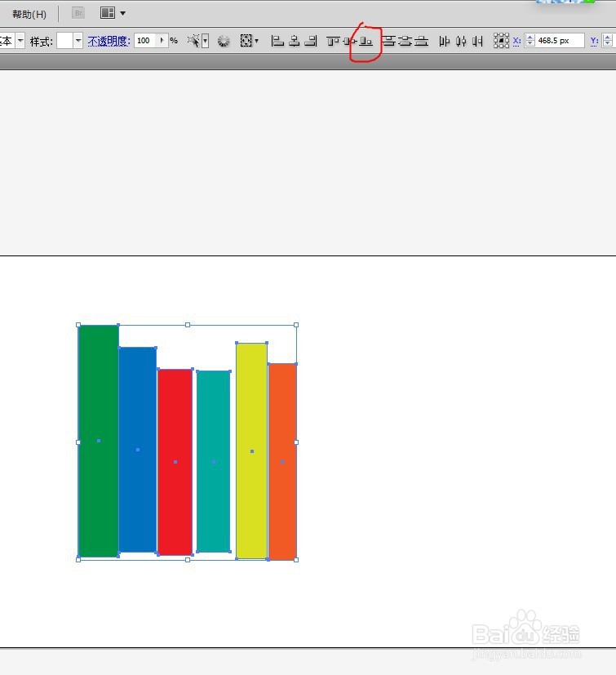Screen dimensions: 616x675
Task: Click the top-center bounding box handle
Action: pyautogui.click(x=188, y=325)
